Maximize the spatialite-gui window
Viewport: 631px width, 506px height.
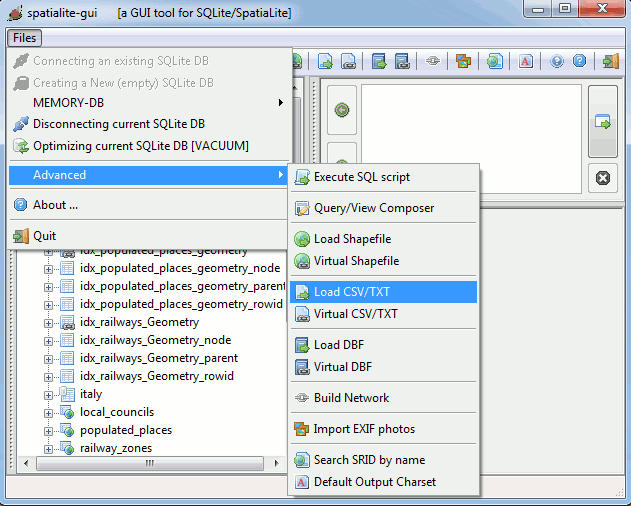point(565,8)
